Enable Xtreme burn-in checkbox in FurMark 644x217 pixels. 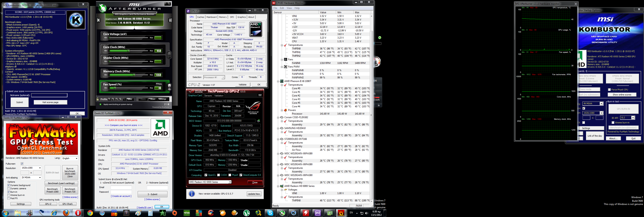coord(8,195)
